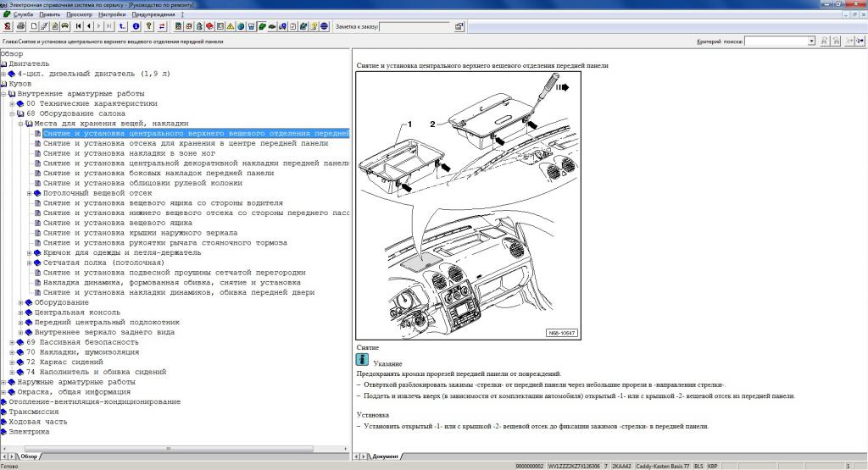Click the blue car toolbar icon

283,26
